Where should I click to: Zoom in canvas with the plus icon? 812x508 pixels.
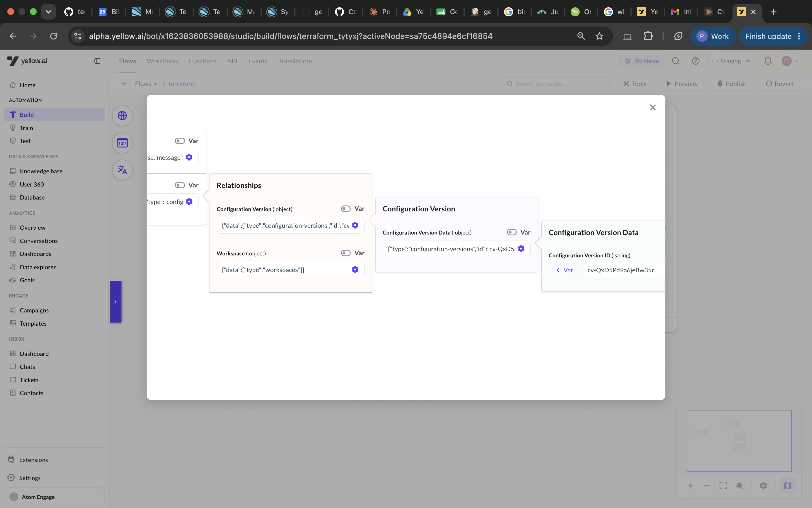point(690,485)
